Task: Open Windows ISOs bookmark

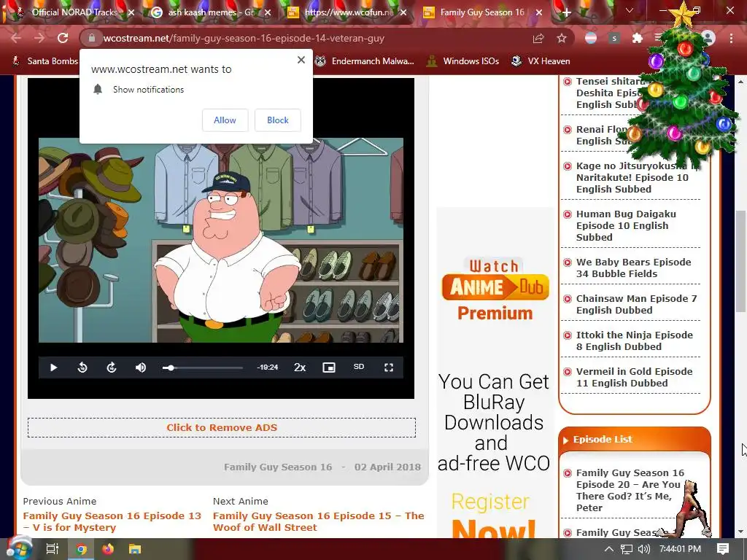Action: [x=462, y=61]
